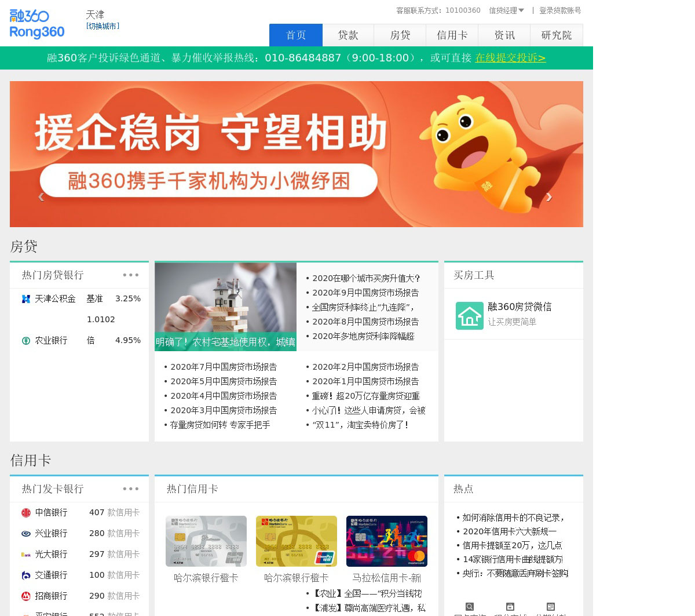Open 切换城市 city switcher
The image size is (695, 616).
103,26
